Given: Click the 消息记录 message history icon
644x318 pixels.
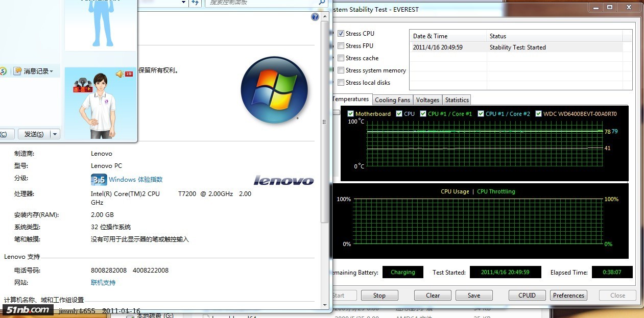Looking at the screenshot, I should (18, 71).
